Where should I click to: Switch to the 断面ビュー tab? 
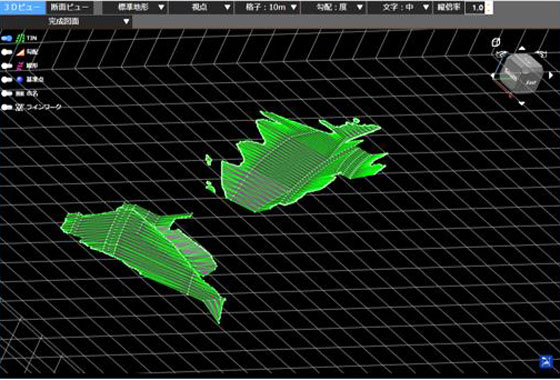point(70,7)
